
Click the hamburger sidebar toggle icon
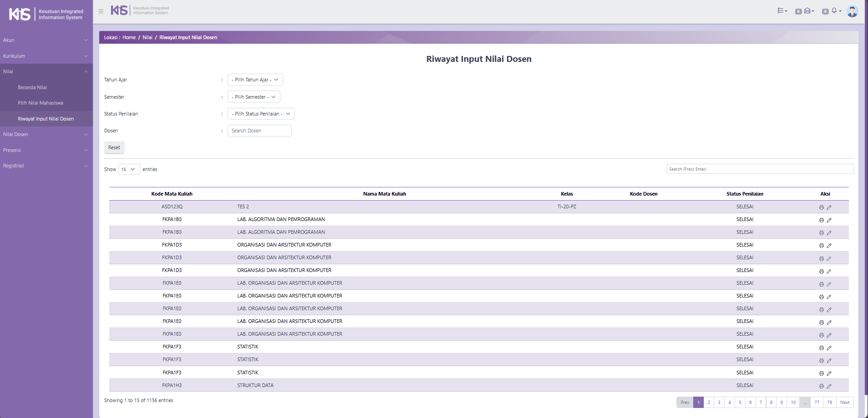pyautogui.click(x=101, y=11)
